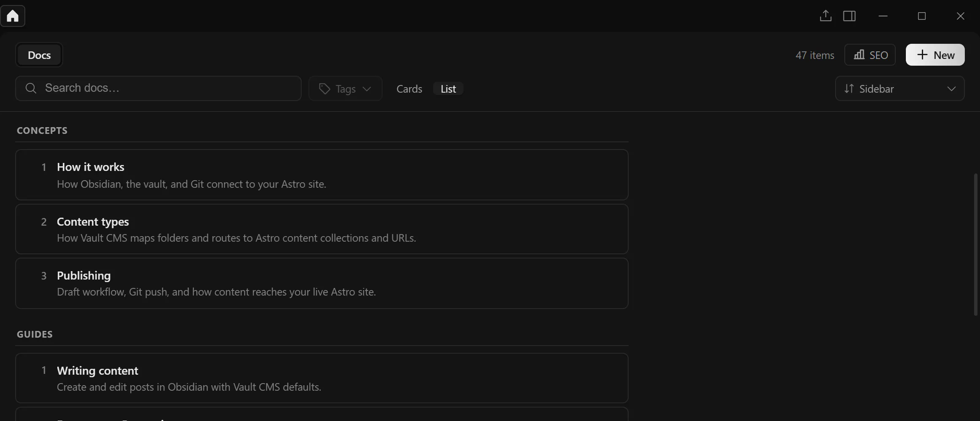The image size is (980, 421).
Task: Switch to Cards view
Action: 409,89
